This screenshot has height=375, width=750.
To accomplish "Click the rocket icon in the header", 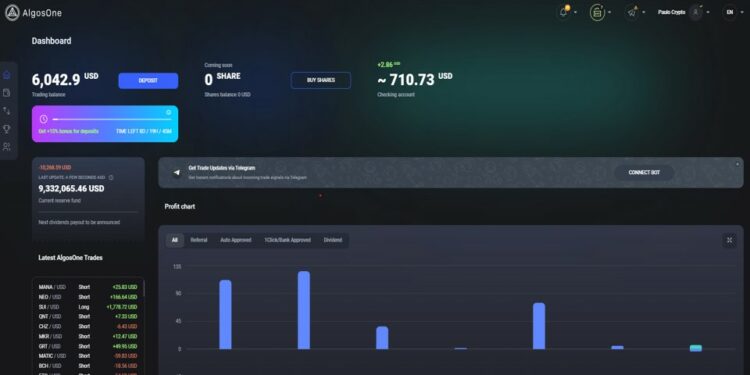I will [x=632, y=12].
